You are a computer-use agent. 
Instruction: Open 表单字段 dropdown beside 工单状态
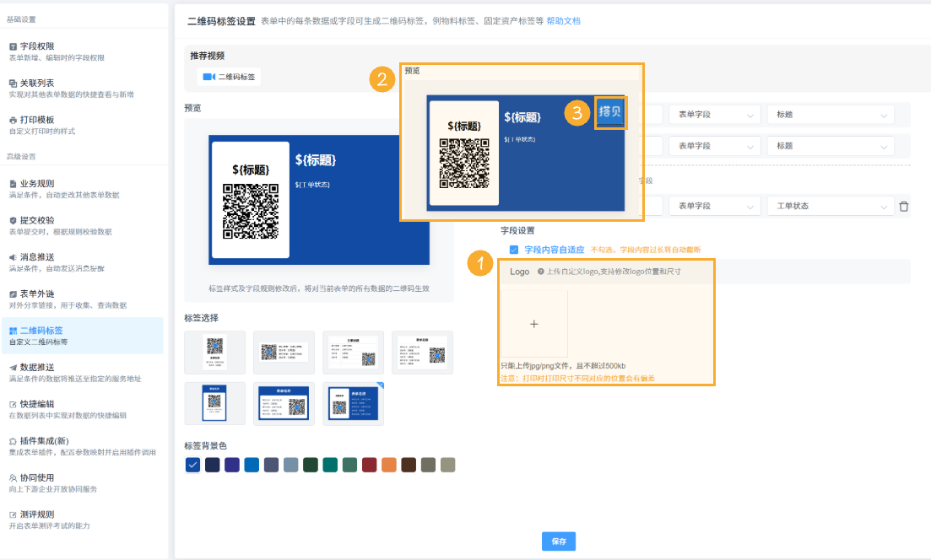point(715,206)
